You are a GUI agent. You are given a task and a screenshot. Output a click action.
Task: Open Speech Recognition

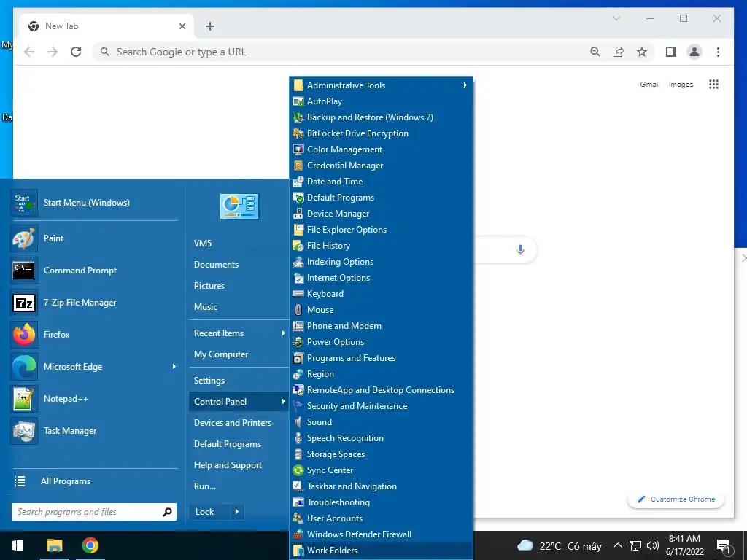[381, 438]
